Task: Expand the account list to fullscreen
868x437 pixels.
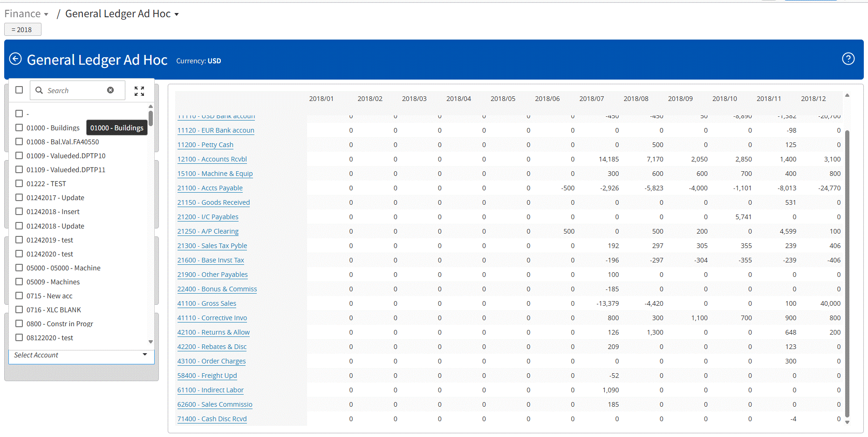Action: tap(139, 91)
